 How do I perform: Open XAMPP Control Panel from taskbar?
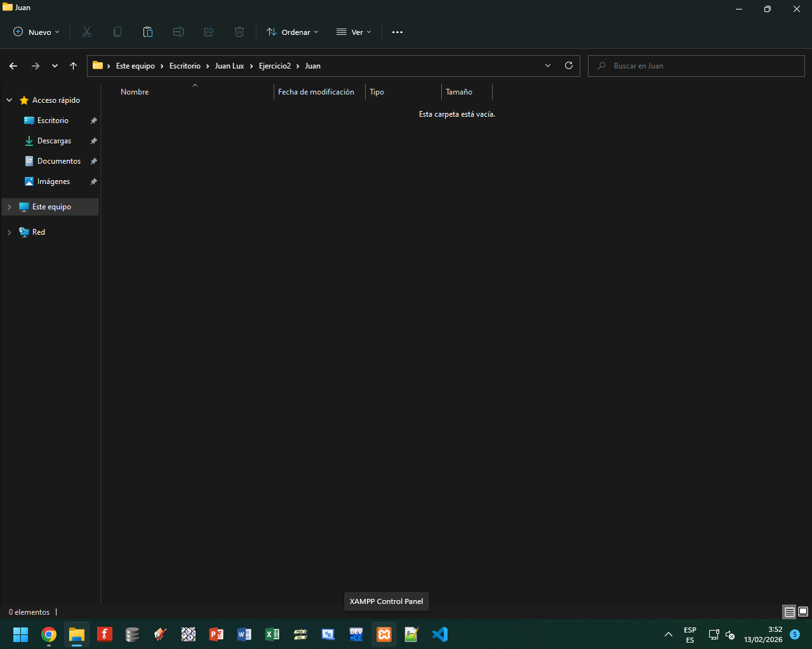[x=384, y=634]
